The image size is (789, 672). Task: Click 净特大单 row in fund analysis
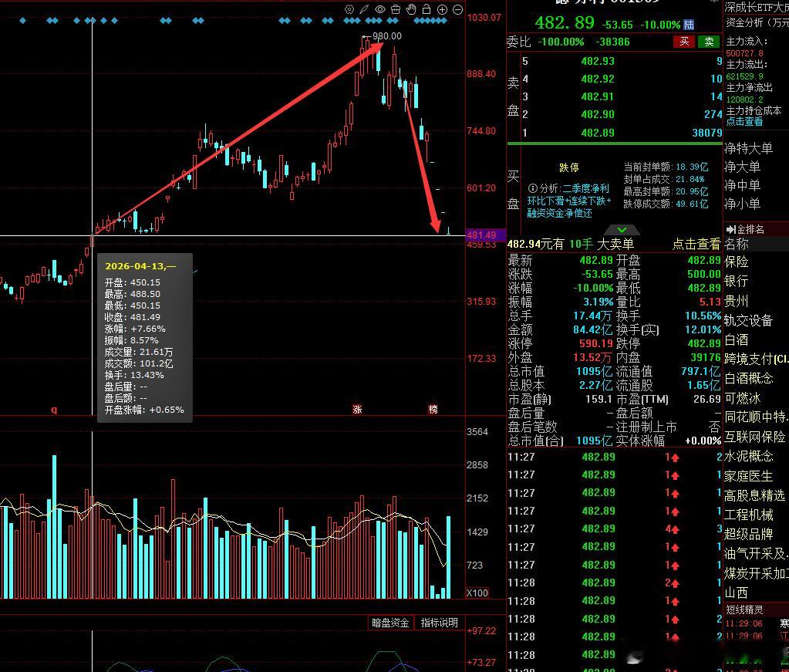click(x=748, y=148)
